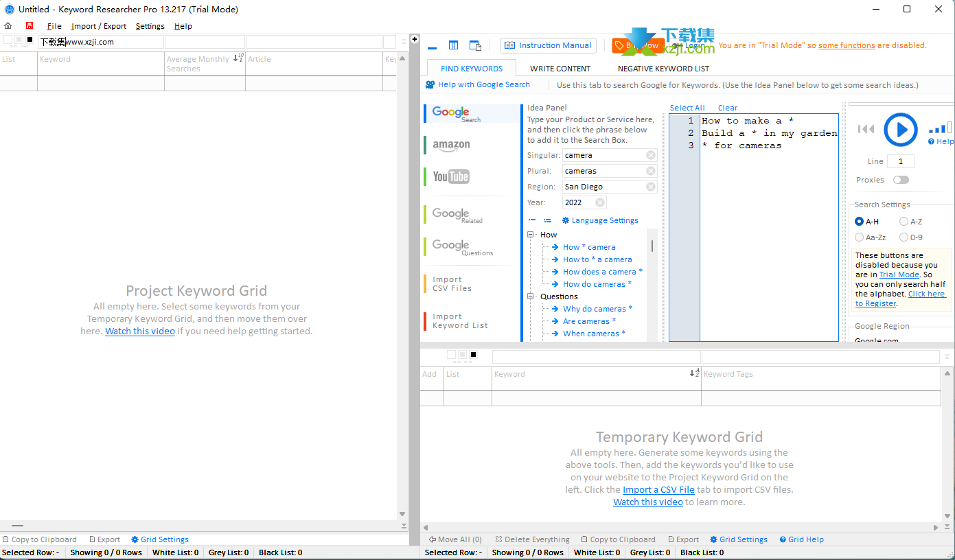Click the Idea Panel tree scrollbar
Screen dimensions: 955x560
click(652, 246)
